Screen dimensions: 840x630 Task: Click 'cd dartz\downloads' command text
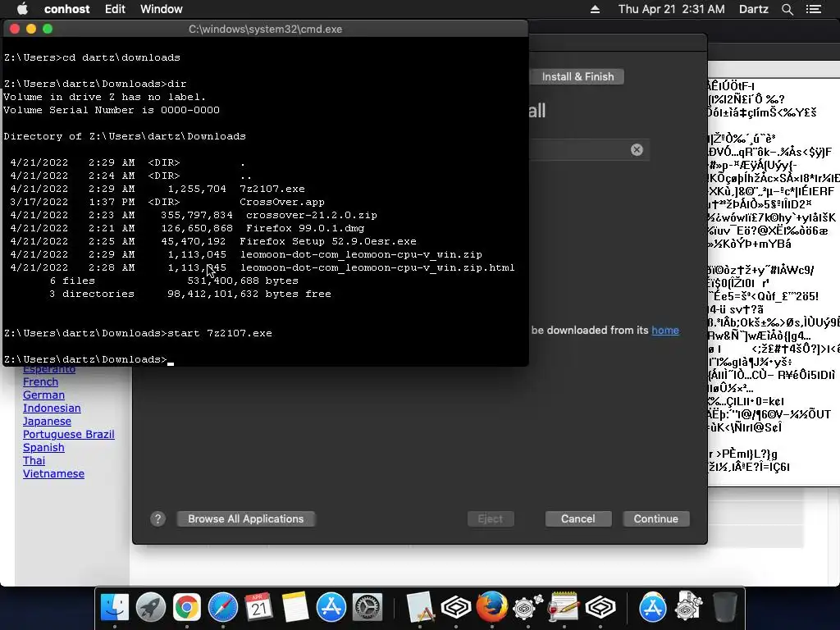[121, 57]
